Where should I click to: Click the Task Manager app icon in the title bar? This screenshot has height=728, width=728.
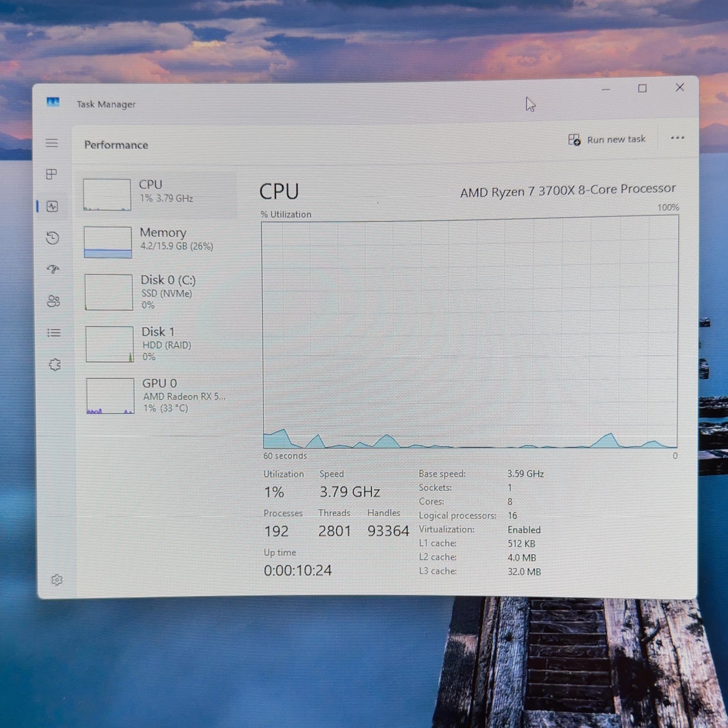click(53, 102)
